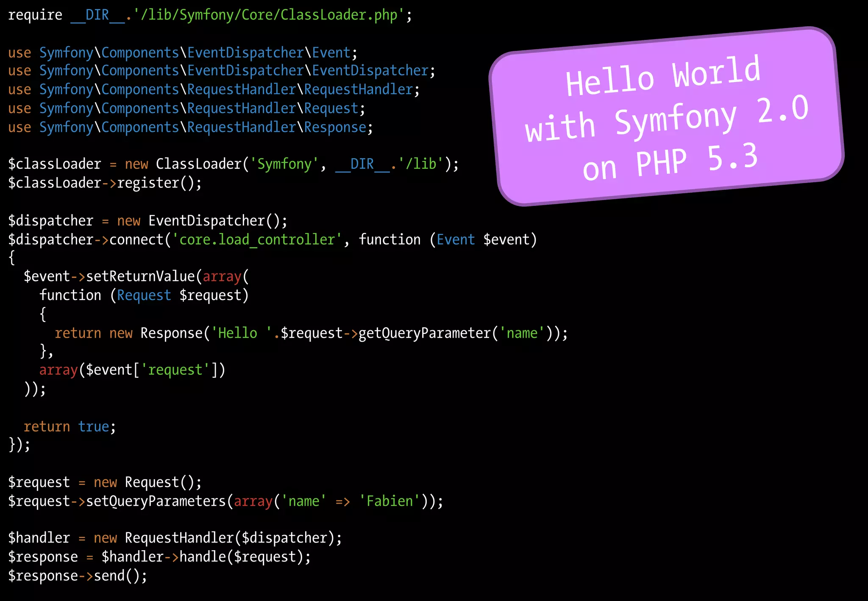Click the '$handler = new RequestHandler($dispatcher);' line
868x601 pixels.
(175, 538)
